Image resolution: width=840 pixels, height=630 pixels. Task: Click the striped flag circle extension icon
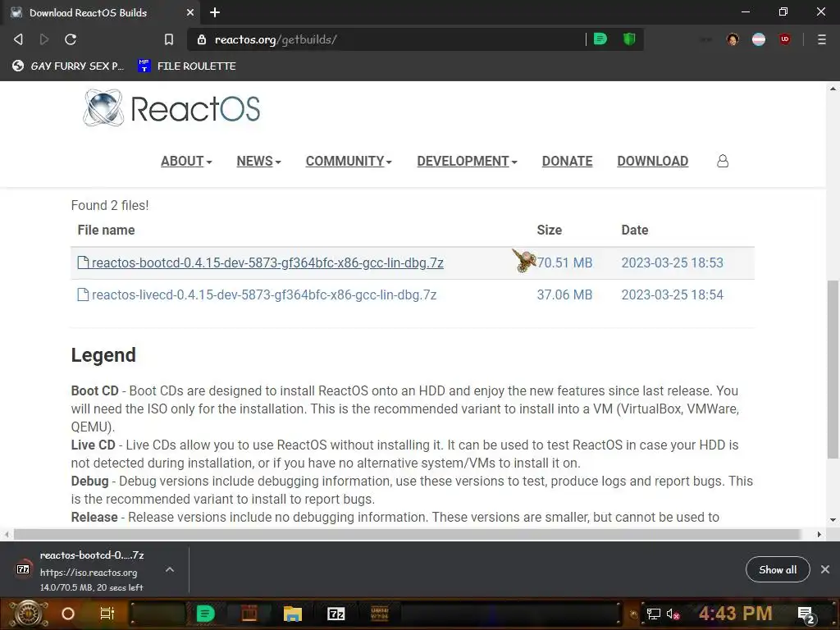pyautogui.click(x=759, y=39)
